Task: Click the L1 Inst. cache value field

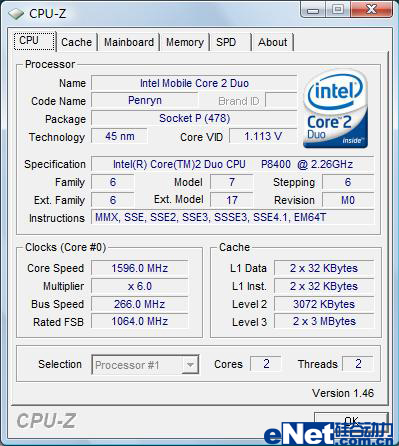Action: coord(324,286)
